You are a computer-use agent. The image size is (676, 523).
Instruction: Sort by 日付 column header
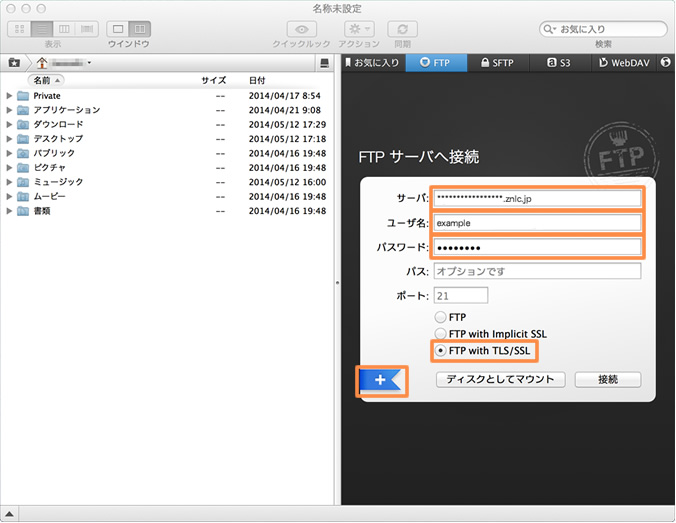257,80
